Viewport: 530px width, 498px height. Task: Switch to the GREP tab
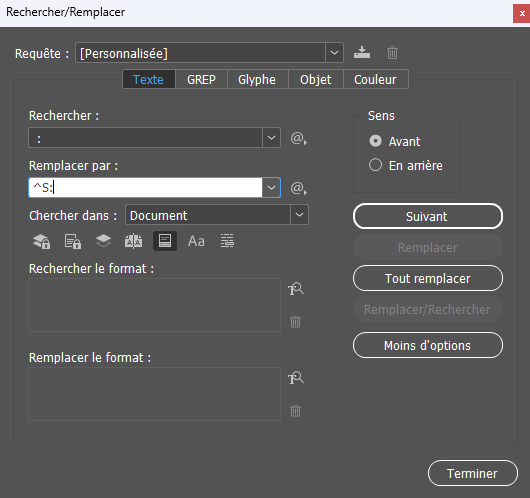coord(201,79)
